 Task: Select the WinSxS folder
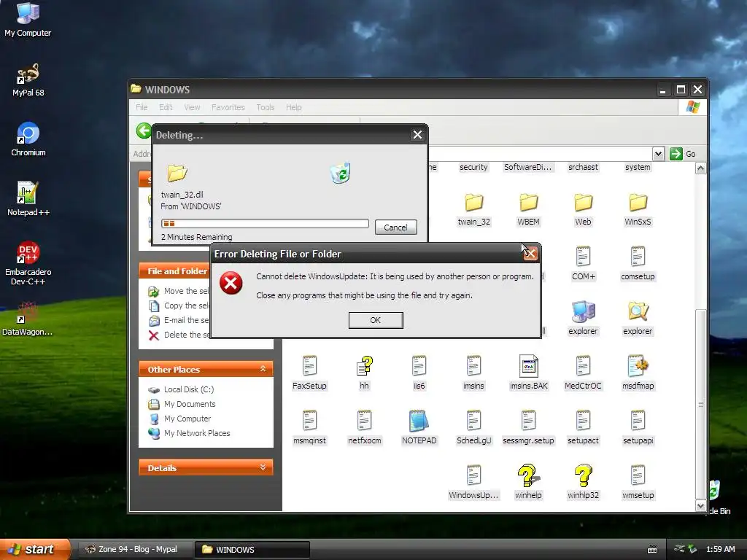click(x=638, y=209)
